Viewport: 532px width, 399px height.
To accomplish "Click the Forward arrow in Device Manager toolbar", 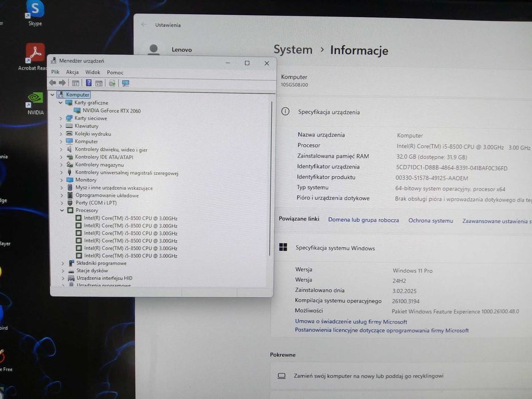I will 62,83.
